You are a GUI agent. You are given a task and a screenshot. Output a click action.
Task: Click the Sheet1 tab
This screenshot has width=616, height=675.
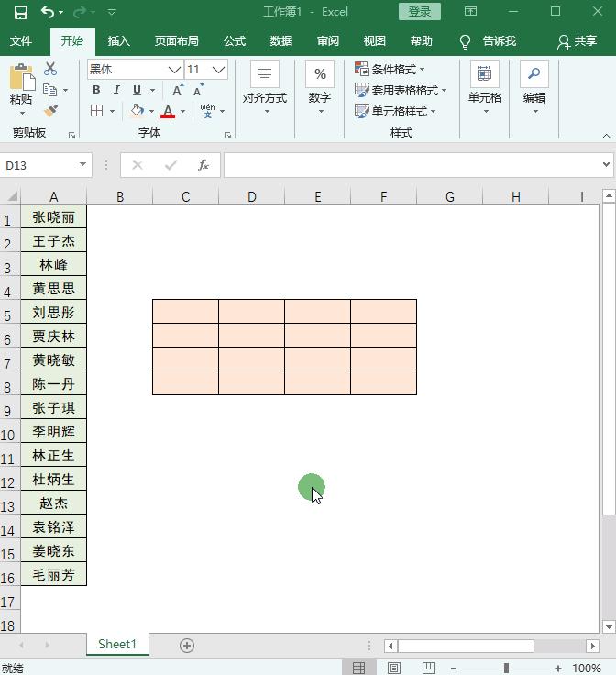click(117, 644)
